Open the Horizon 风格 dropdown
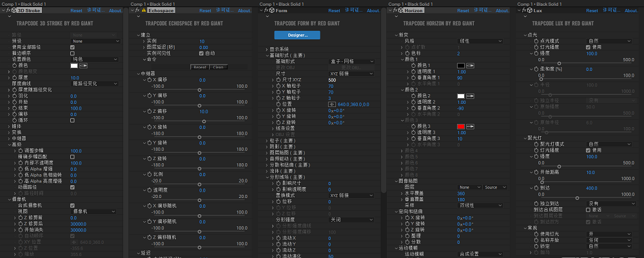The image size is (644, 258). (x=480, y=41)
